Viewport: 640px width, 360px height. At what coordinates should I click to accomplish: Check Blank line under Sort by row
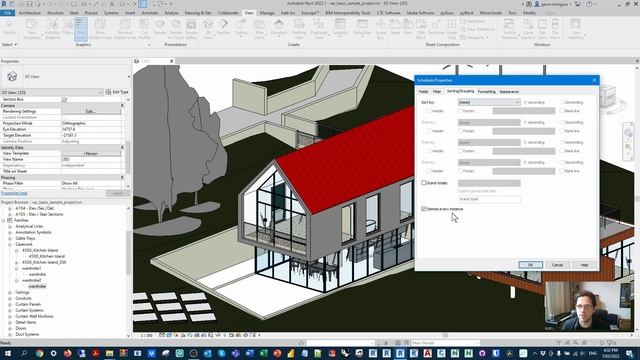[x=562, y=111]
